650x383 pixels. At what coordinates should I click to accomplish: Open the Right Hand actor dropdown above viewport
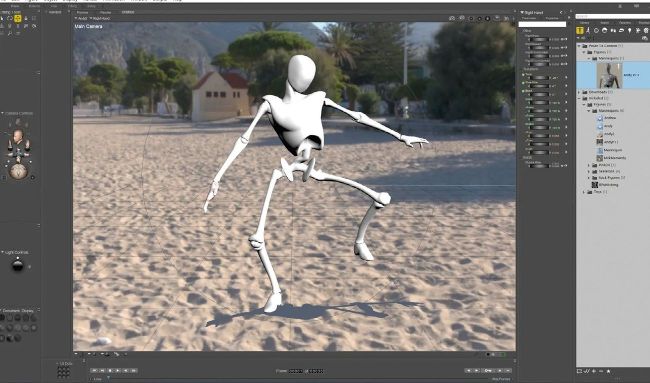coord(100,18)
